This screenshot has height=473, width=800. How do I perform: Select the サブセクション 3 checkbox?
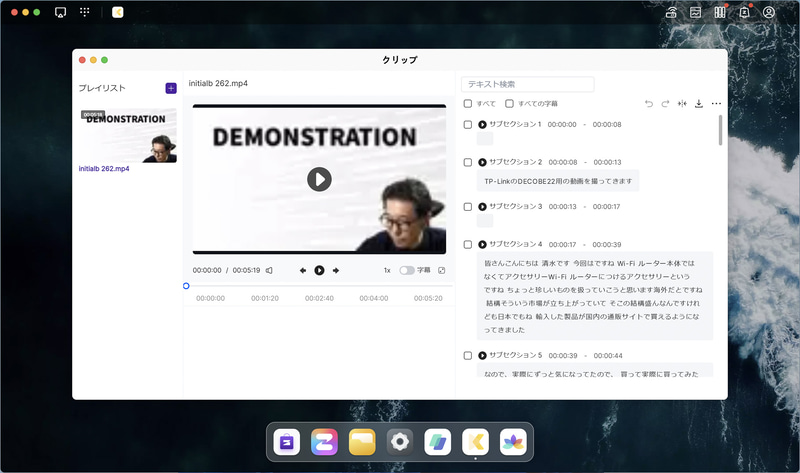click(467, 207)
